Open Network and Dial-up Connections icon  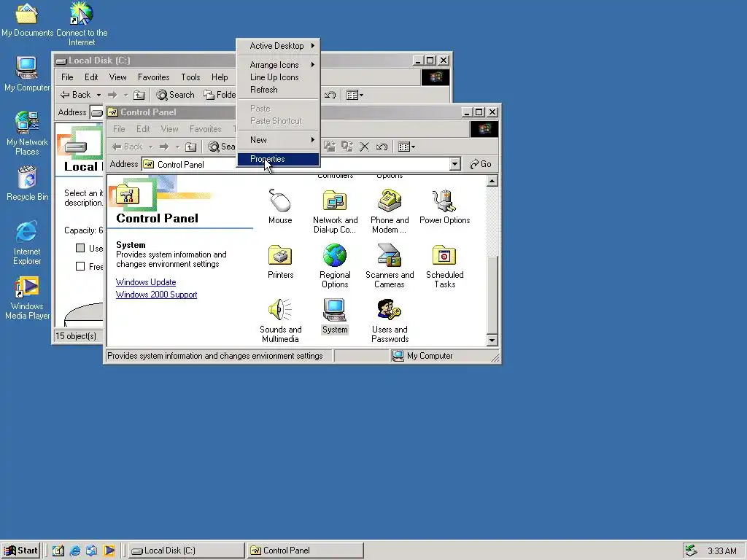pos(335,211)
